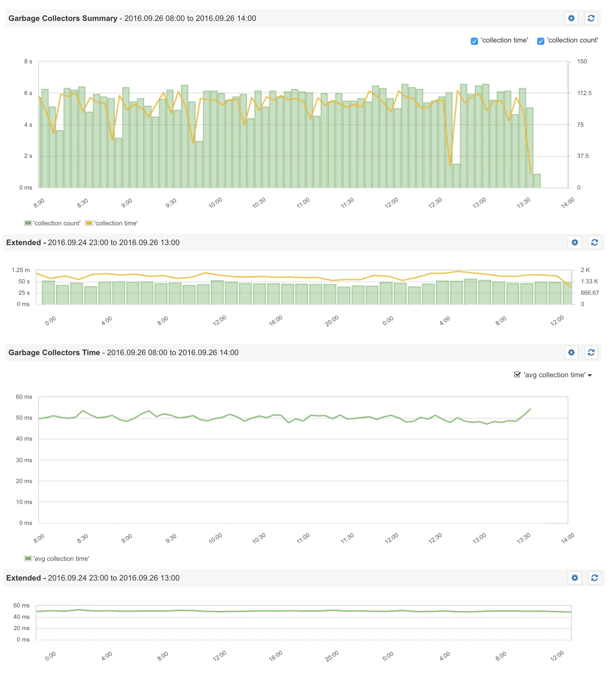Uncheck the 'collection count' checkbox
Viewport: 616px width, 675px height.
[540, 41]
